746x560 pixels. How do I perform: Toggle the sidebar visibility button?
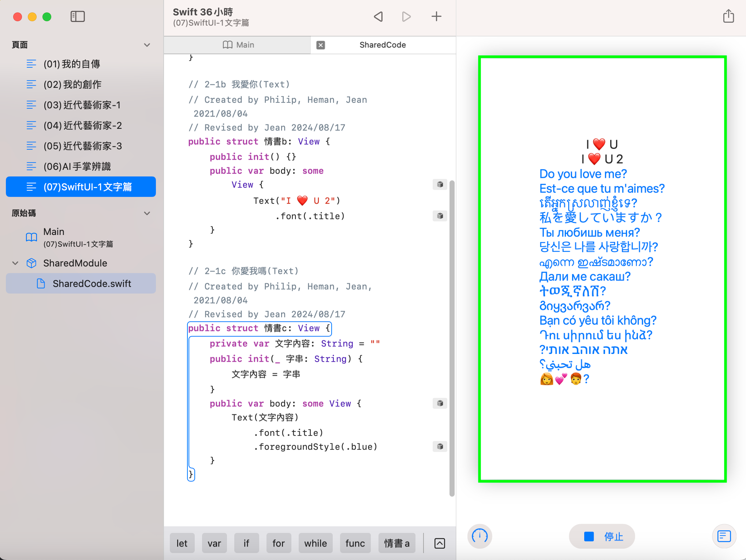78,16
